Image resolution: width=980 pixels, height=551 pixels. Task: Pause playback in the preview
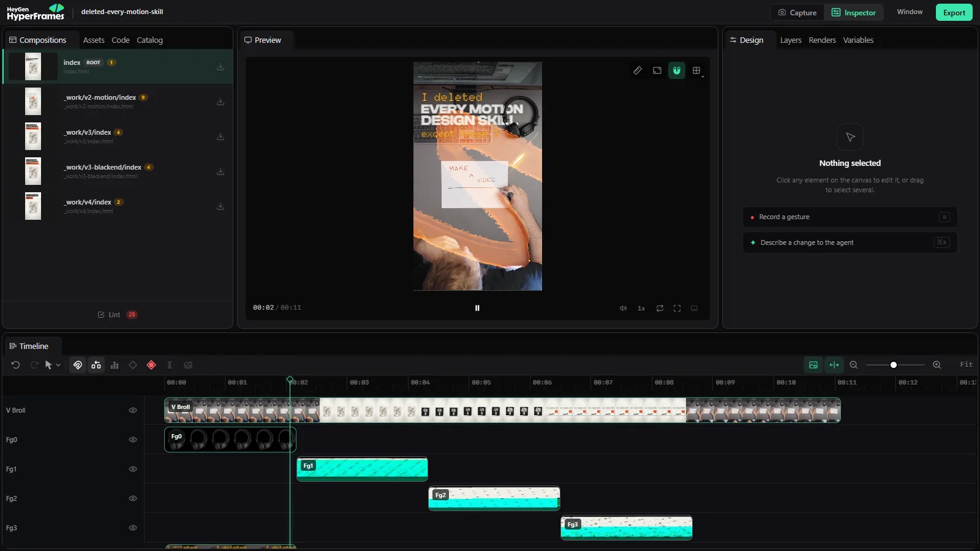click(x=477, y=308)
